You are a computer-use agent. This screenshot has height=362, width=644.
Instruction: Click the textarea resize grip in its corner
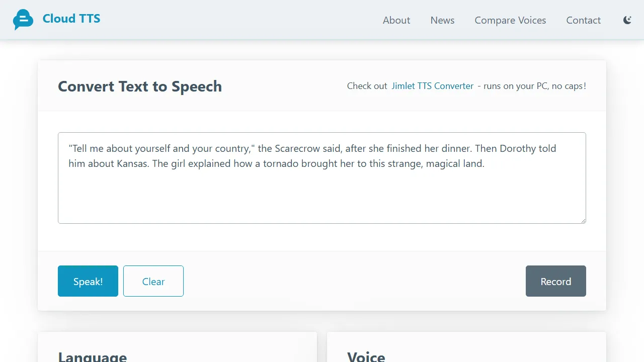583,220
